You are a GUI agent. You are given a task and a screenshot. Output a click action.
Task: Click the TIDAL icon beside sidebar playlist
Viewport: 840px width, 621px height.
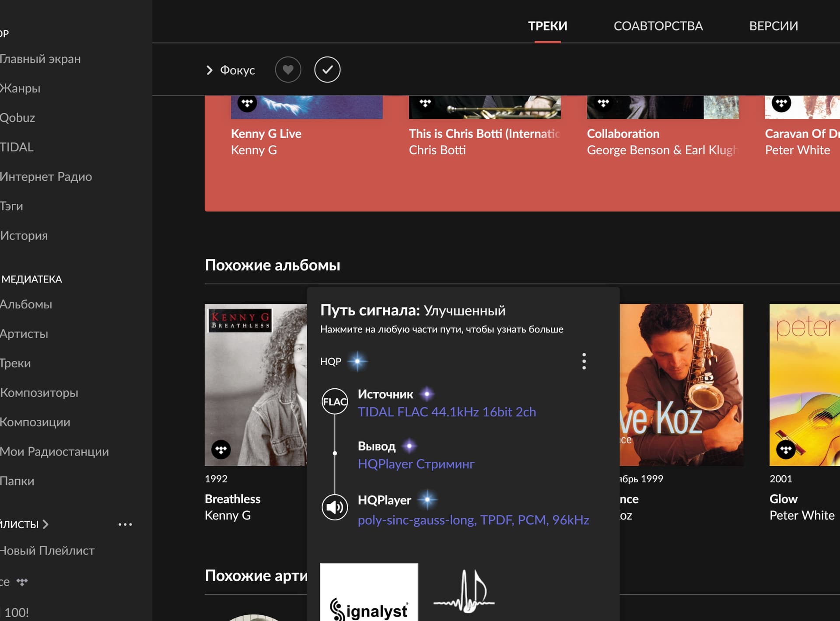tap(22, 582)
